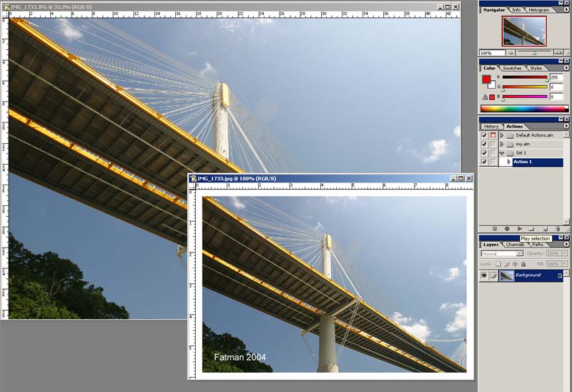Click the Navigator bridge preview thumbnail

(x=524, y=31)
